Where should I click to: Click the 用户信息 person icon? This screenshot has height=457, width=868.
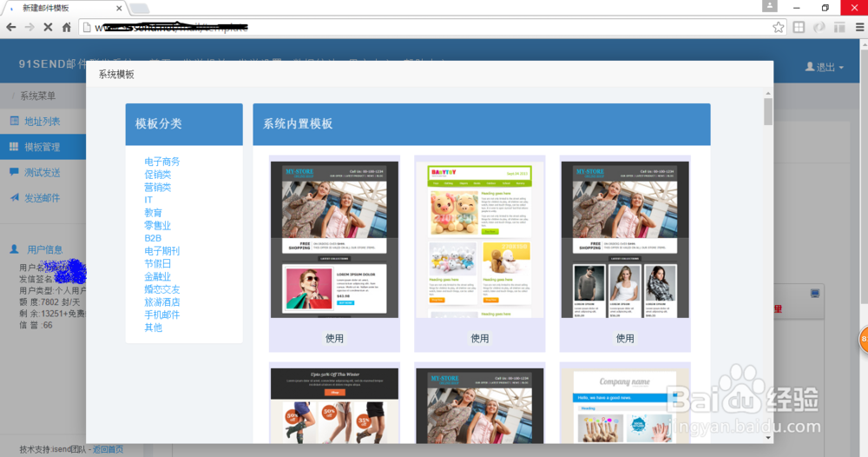[15, 249]
